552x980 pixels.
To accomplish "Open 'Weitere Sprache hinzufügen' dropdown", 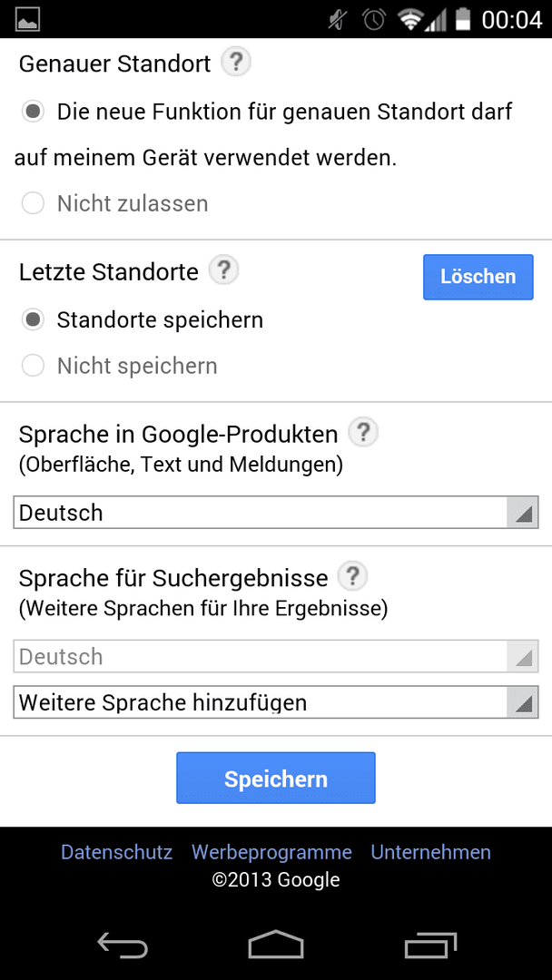I will [x=276, y=701].
